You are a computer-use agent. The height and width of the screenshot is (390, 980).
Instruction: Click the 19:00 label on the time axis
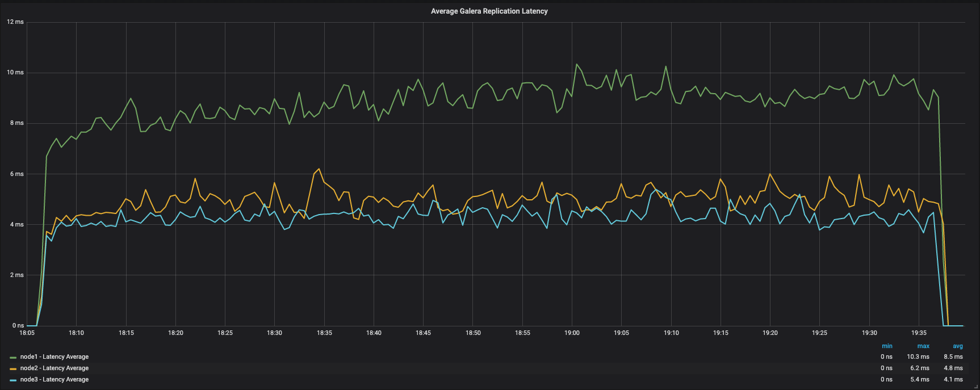coord(572,333)
